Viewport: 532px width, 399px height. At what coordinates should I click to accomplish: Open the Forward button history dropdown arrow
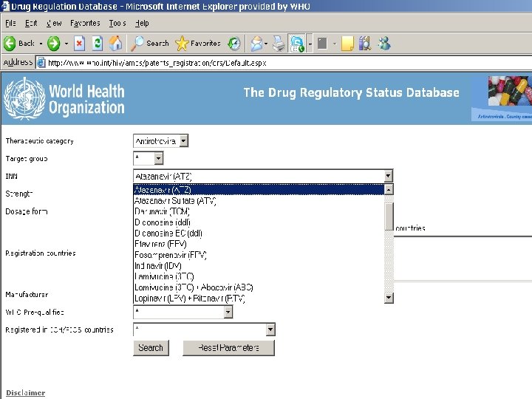[66, 44]
